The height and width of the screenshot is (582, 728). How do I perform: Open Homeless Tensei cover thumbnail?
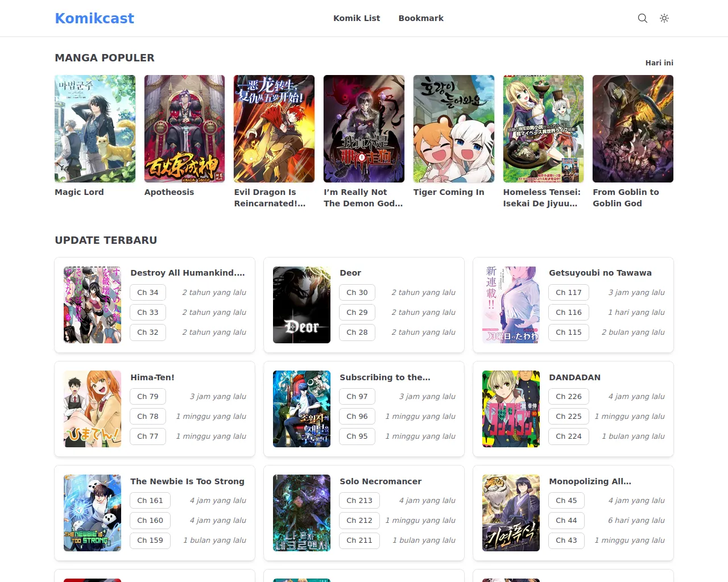544,128
